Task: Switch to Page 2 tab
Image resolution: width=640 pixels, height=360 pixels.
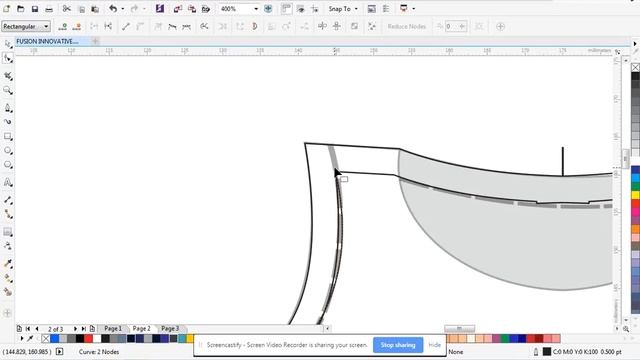Action: (x=142, y=329)
